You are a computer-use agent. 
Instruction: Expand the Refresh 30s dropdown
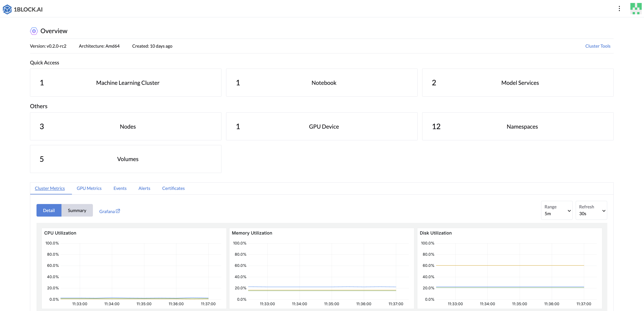click(x=591, y=210)
